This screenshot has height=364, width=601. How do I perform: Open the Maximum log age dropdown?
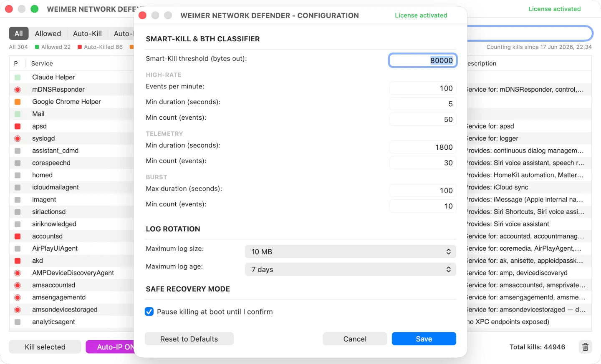pos(350,269)
